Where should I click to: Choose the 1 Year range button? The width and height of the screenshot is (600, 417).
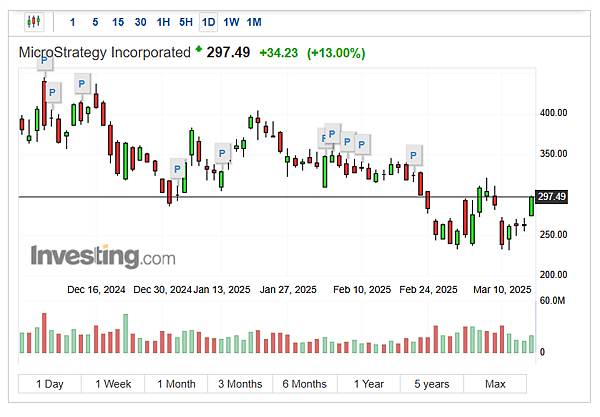click(369, 384)
